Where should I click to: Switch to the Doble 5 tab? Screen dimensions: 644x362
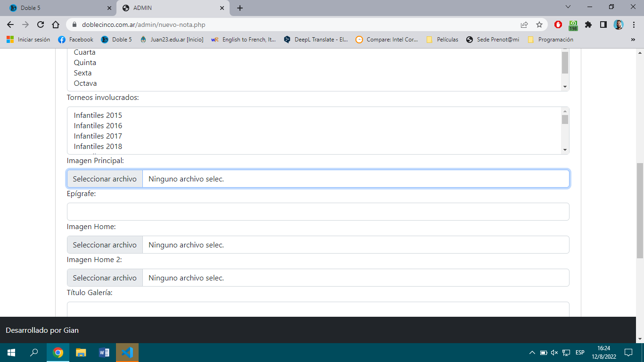point(60,8)
